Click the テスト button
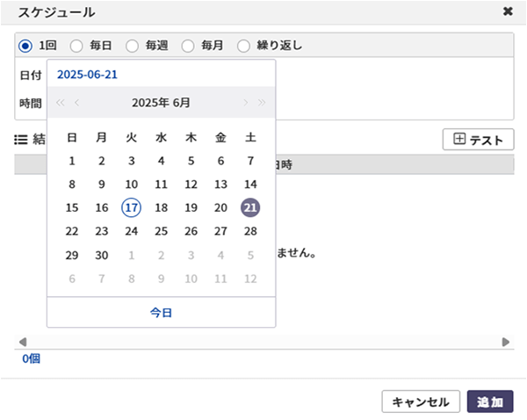 pos(479,139)
